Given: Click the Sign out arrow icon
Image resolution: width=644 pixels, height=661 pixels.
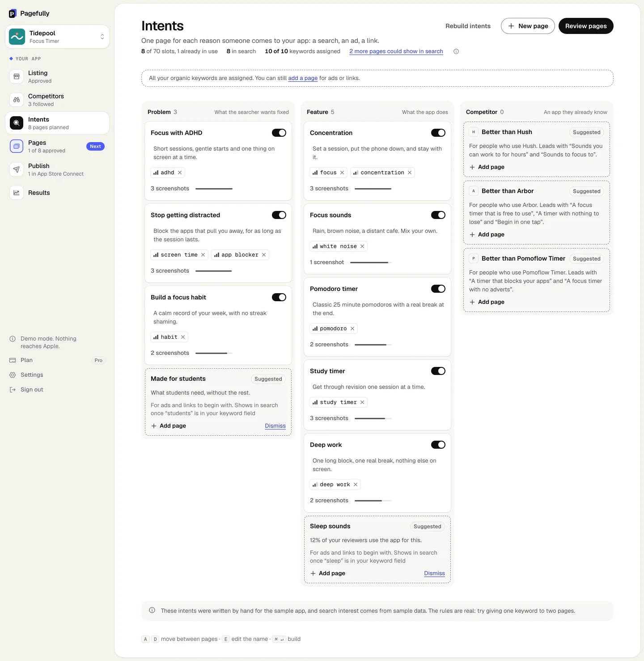Looking at the screenshot, I should [13, 390].
